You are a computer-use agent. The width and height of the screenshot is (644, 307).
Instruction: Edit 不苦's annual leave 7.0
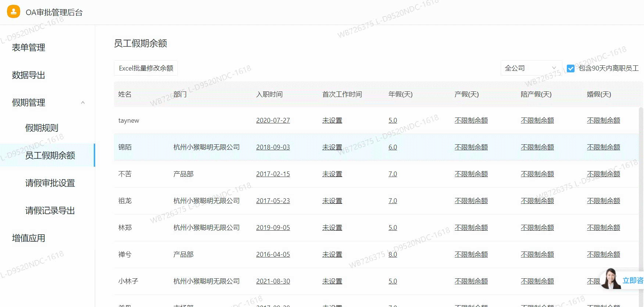(393, 174)
